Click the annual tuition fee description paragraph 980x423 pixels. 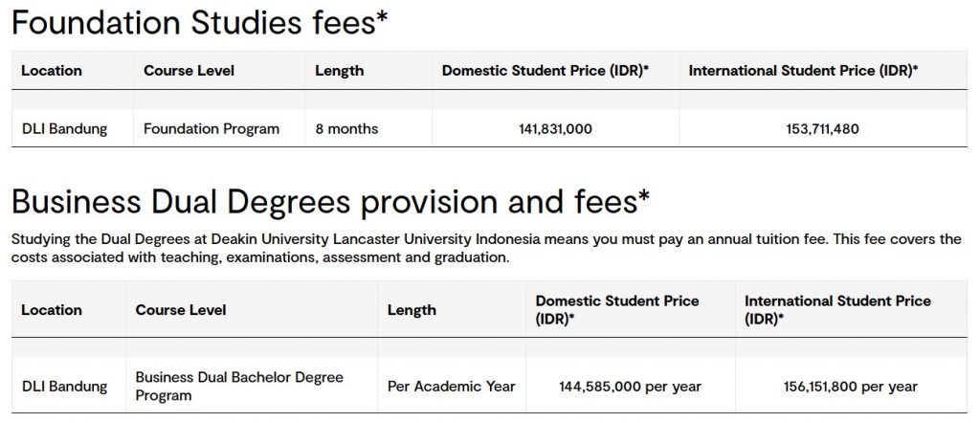click(x=486, y=248)
